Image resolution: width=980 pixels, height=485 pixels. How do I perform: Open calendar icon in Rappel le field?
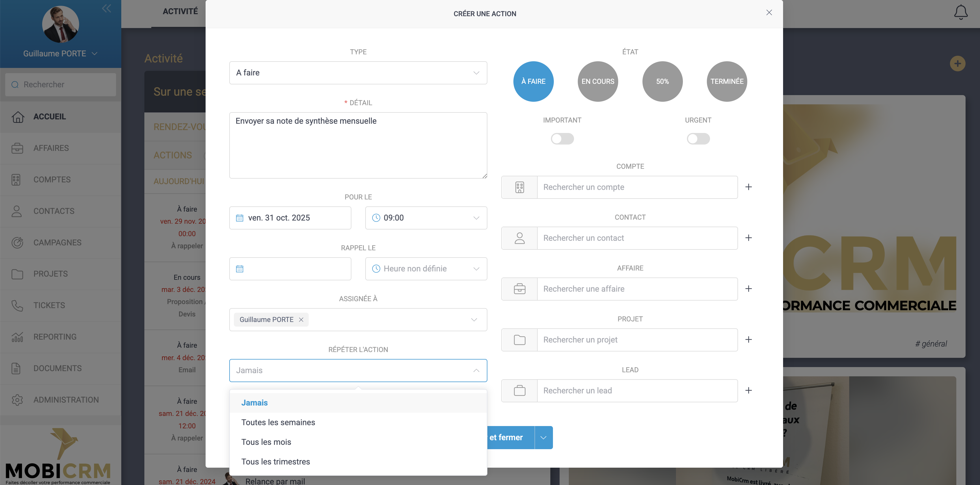[x=240, y=269]
